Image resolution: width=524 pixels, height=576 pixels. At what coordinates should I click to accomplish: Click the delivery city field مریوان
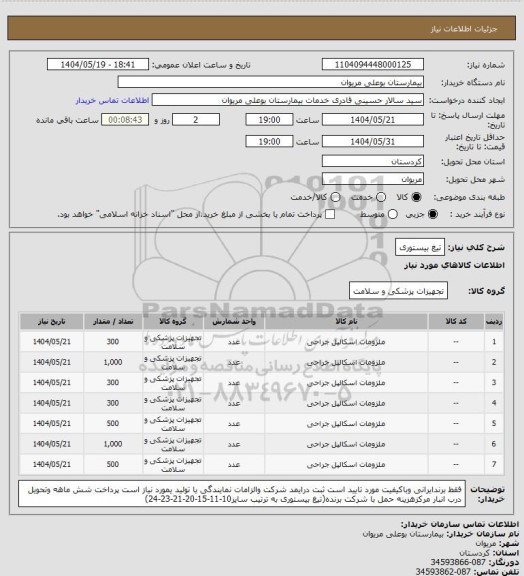373,179
